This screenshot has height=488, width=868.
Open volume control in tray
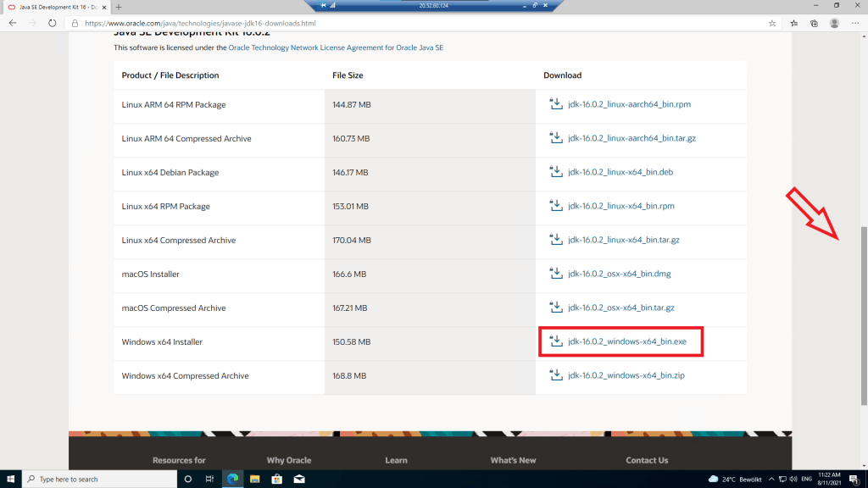pos(793,480)
